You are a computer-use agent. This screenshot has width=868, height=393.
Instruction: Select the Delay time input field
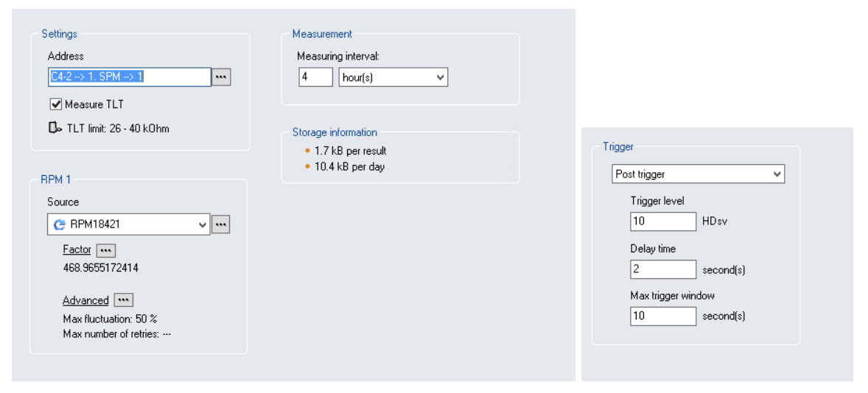click(662, 269)
